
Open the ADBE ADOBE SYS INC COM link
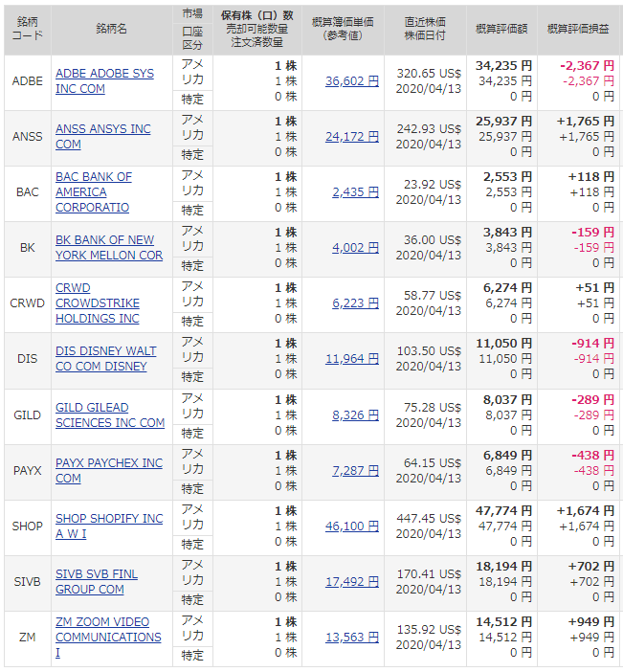pyautogui.click(x=104, y=81)
